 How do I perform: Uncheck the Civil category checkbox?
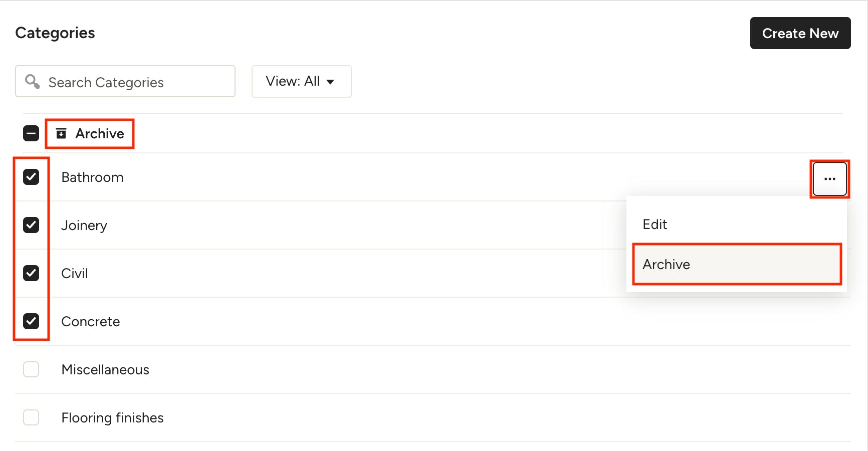pyautogui.click(x=31, y=273)
